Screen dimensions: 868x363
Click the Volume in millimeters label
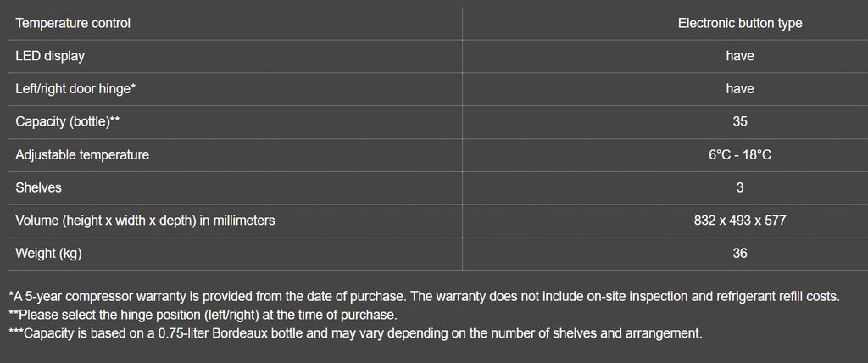click(145, 221)
